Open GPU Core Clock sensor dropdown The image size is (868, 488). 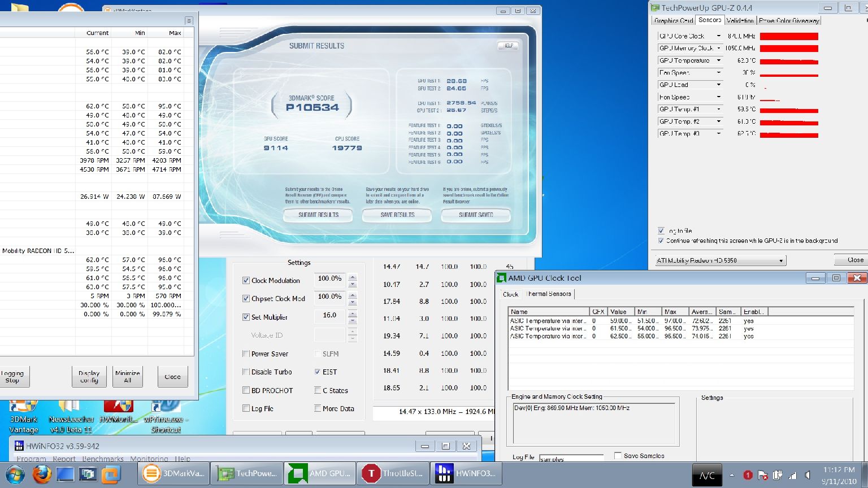(x=719, y=36)
